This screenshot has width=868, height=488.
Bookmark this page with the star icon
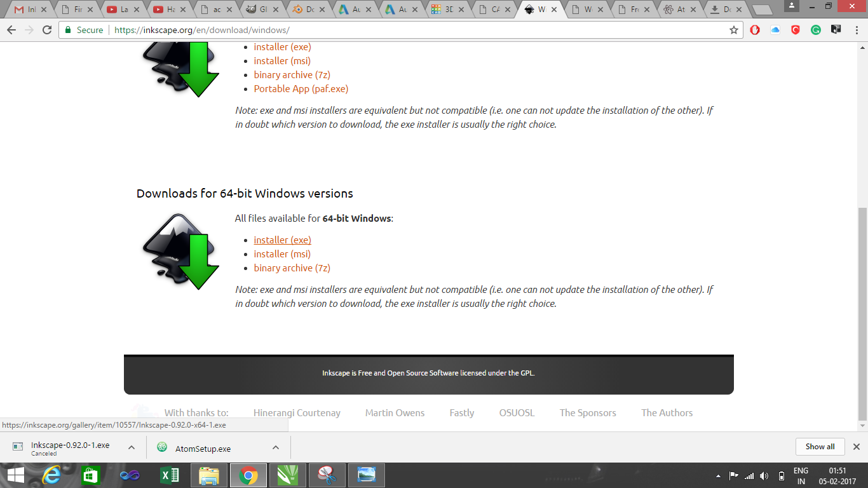[734, 30]
